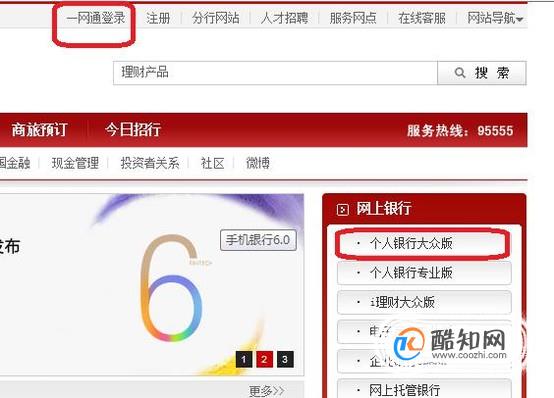Click the 手机银行6.0 banner label
Screen dimensions: 554x398
[x=258, y=240]
